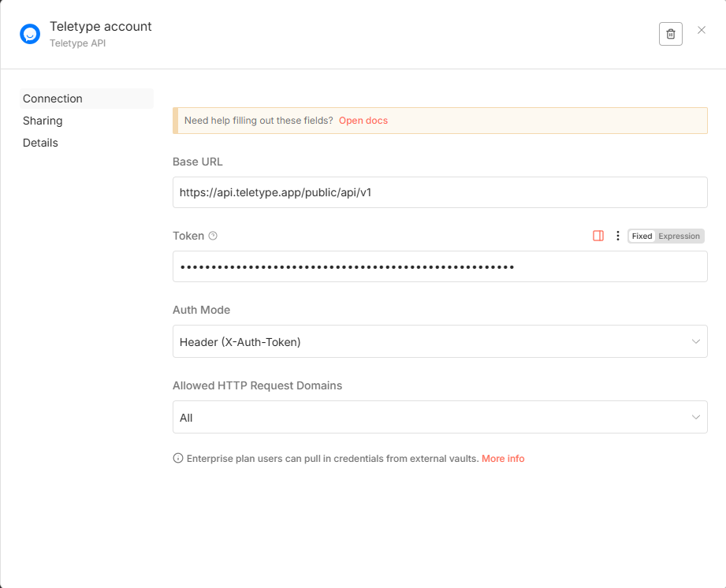The image size is (726, 588).
Task: Click into the masked Token field
Action: [440, 266]
